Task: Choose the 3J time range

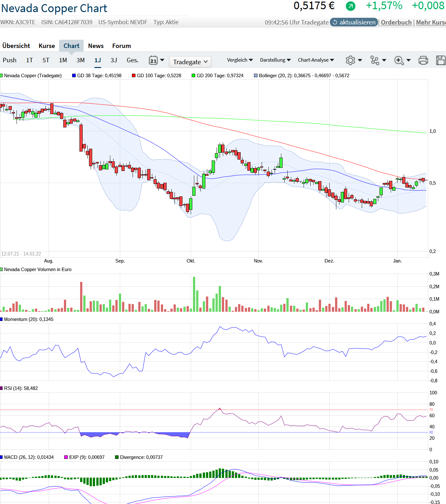Action: 114,60
